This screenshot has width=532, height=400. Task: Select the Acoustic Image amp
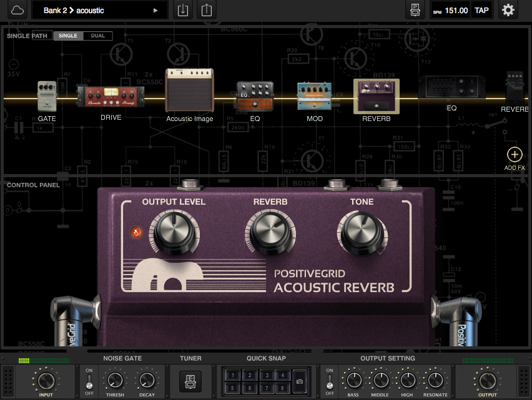coord(189,90)
